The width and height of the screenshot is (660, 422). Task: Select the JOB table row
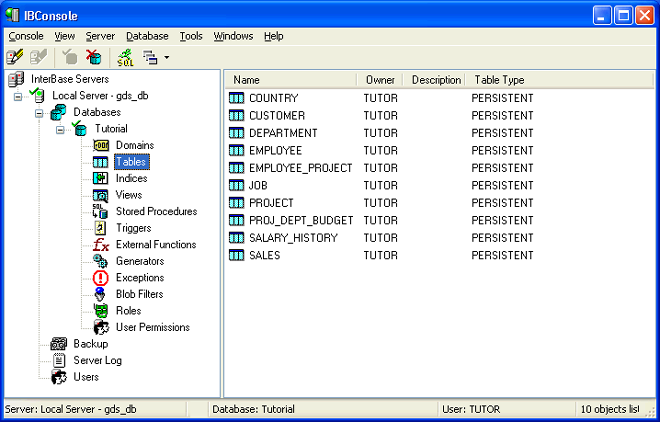coord(381,185)
